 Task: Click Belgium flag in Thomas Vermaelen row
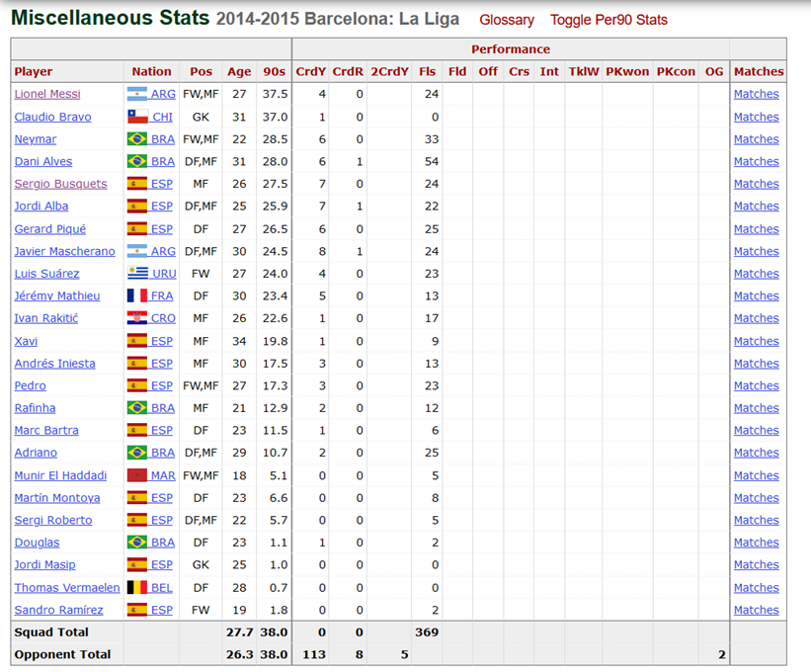click(x=137, y=587)
